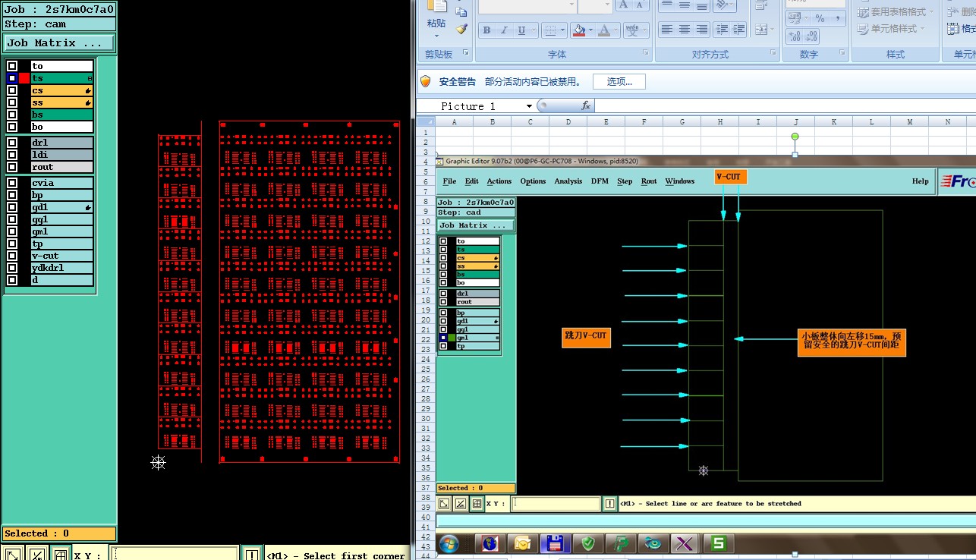Click Analysis menu in embedded Graphic Editor picture
The width and height of the screenshot is (976, 560).
coord(568,181)
